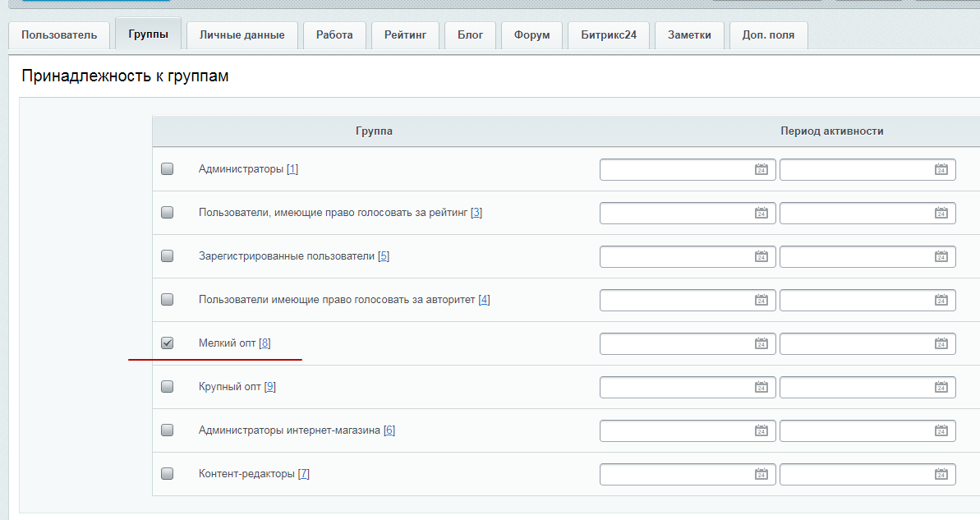
Task: Open end date calendar for Крупный опт
Action: pos(941,387)
